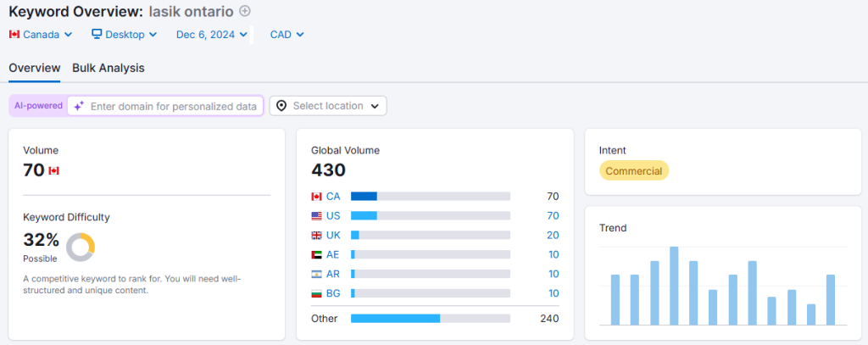Open the CAD currency dropdown
868x345 pixels.
coord(287,35)
